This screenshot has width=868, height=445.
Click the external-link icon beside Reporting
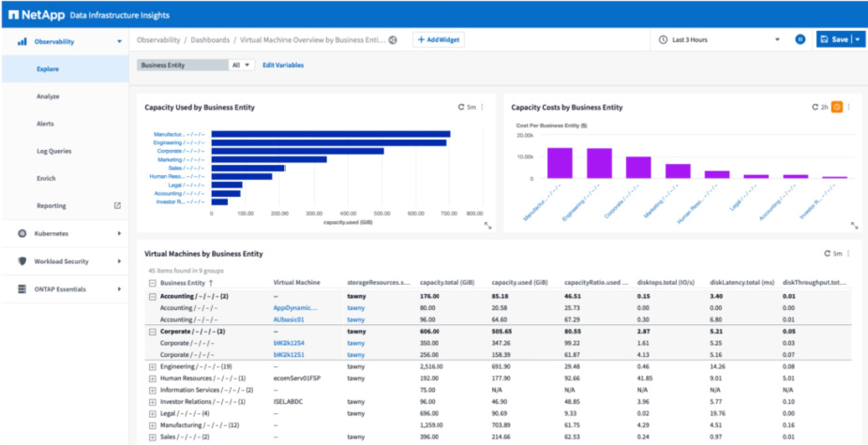coord(117,205)
